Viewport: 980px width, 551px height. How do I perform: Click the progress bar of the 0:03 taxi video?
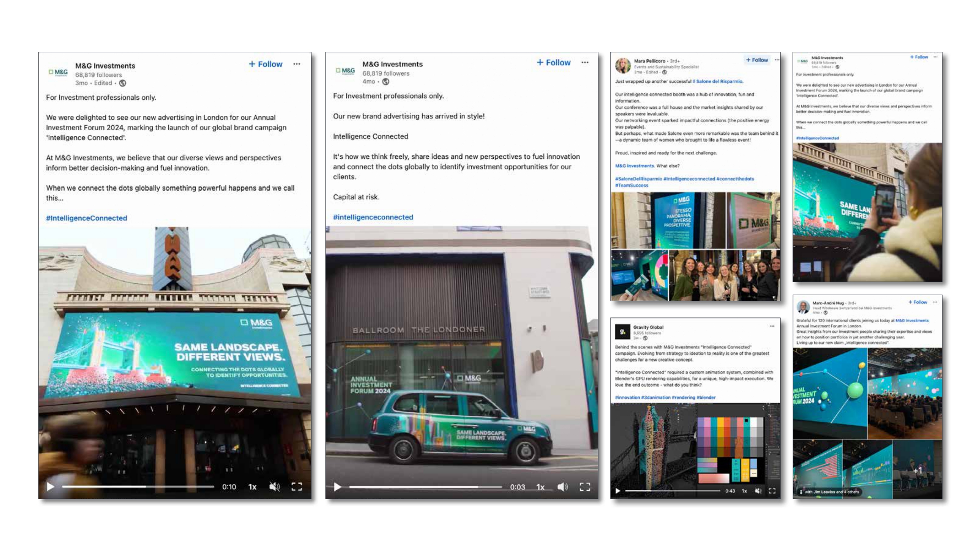[x=425, y=487]
